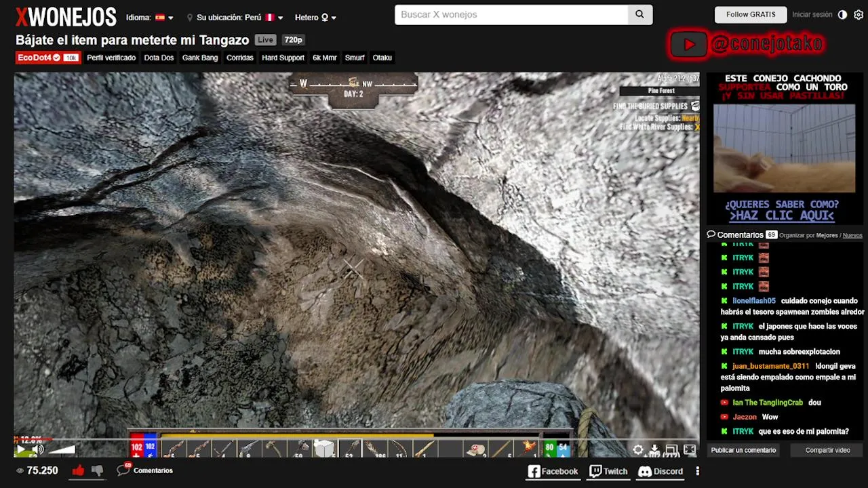
Task: Click the YouTube icon beside Ian The TanglingCrab
Action: tap(724, 403)
